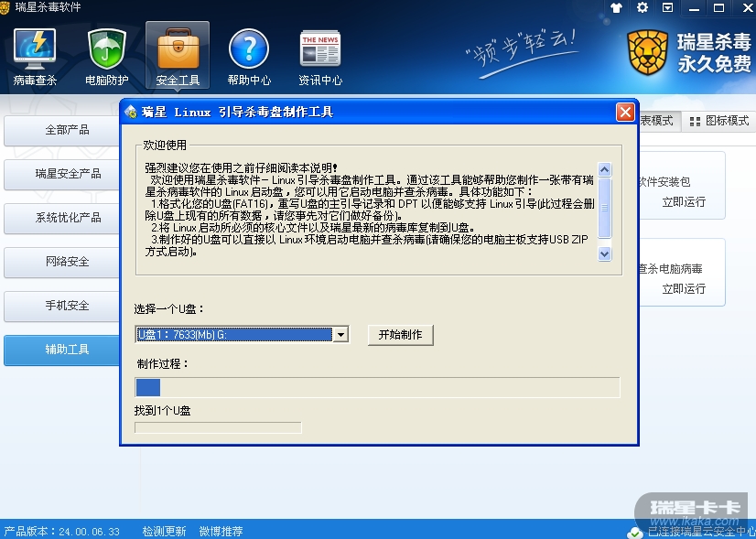This screenshot has height=539, width=756.
Task: Switch to 图标模式 icon view
Action: click(x=719, y=121)
